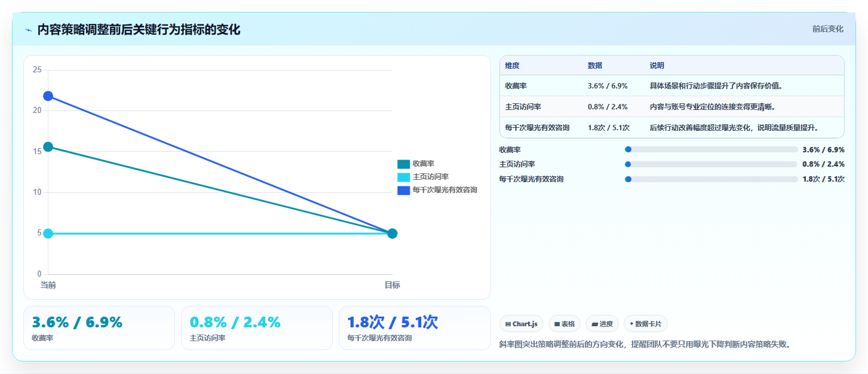
Task: Click the 0.8% / 2.4% value beside progress bar
Action: [823, 164]
